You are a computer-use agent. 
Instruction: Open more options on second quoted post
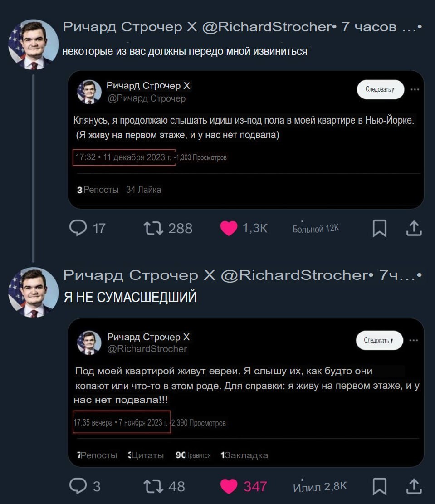click(414, 340)
